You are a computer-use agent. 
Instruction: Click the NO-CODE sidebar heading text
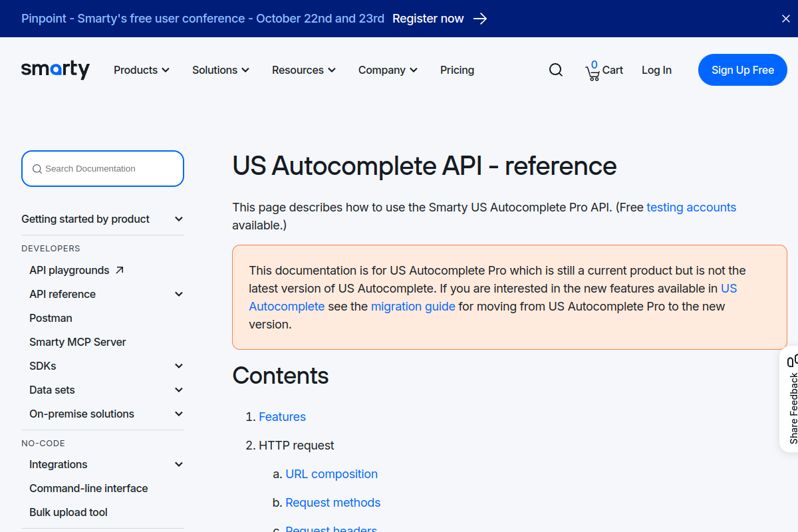click(43, 443)
